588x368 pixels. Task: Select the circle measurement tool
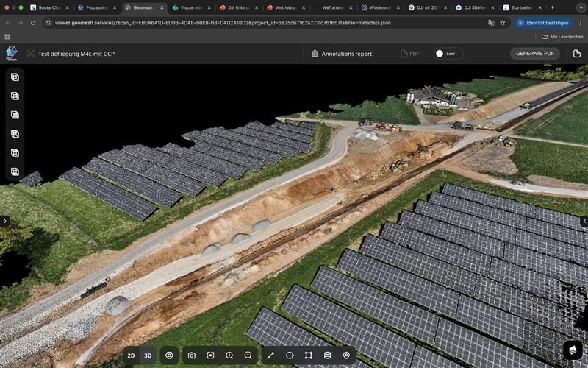pos(290,355)
